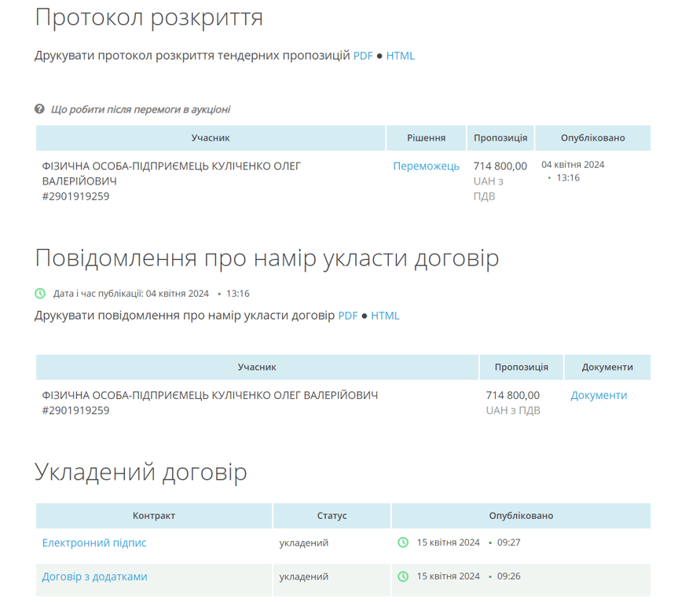The width and height of the screenshot is (700, 603).
Task: Open Документи for participant Куліченко
Action: [598, 395]
